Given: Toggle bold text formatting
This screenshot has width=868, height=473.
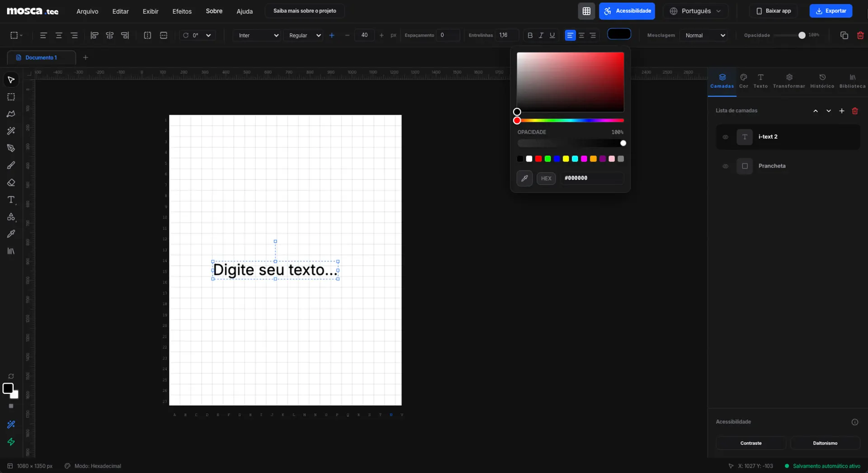Looking at the screenshot, I should pos(530,35).
